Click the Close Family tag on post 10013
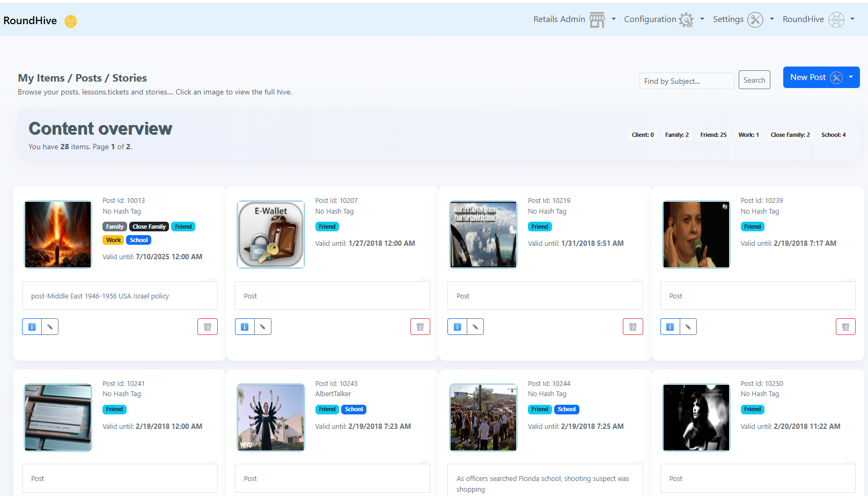Screen dimensions: 868x496 tap(149, 227)
